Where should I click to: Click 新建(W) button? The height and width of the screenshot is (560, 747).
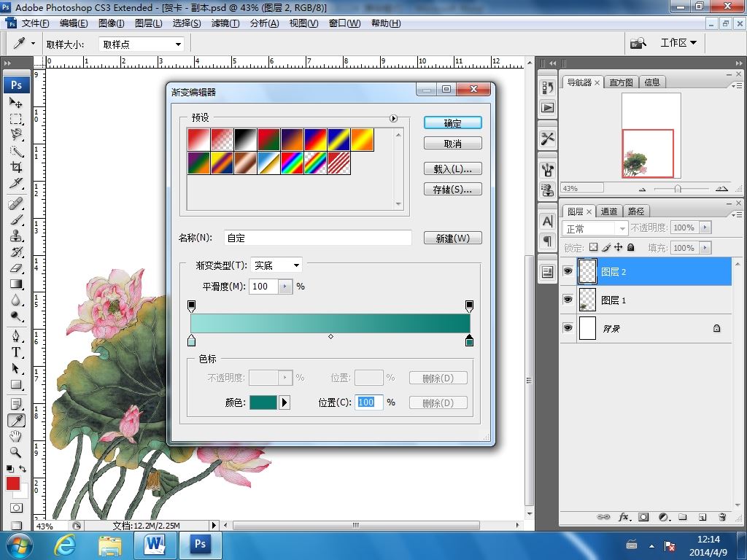coord(452,238)
